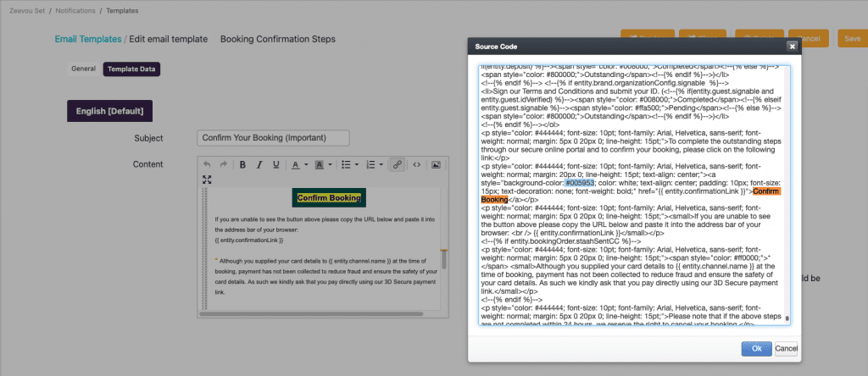Click the Cancel button in page header
Screen dimensions: 868x376
808,38
